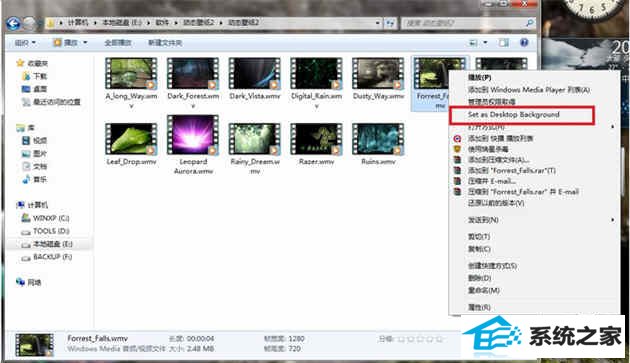Click 计算机 in the address breadcrumb
This screenshot has width=630, height=363.
coord(78,23)
